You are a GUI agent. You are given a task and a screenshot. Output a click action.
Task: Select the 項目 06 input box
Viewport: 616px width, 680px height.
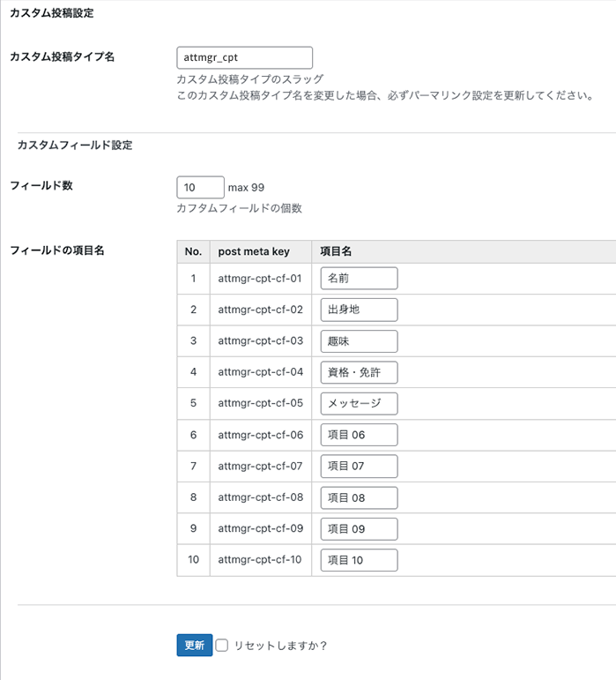[360, 435]
